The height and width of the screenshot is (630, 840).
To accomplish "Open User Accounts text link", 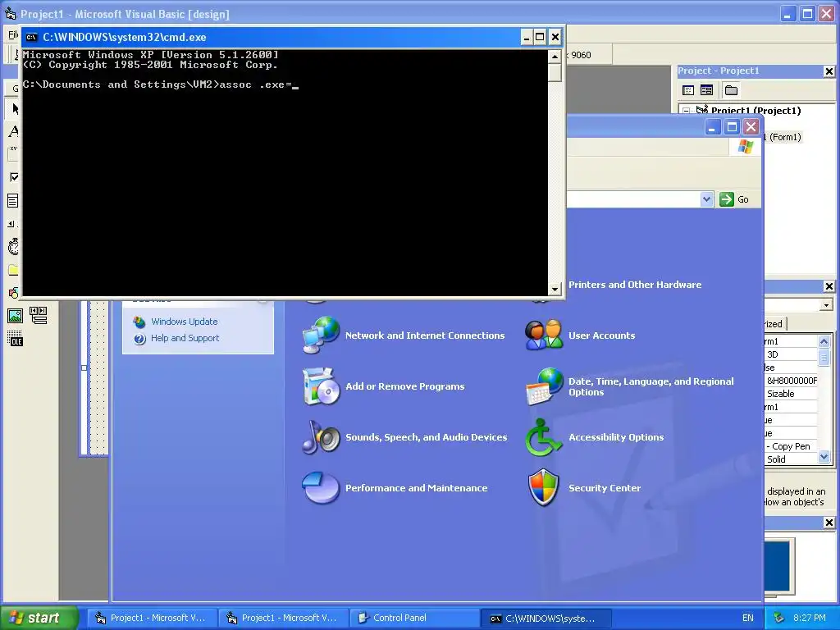I will coord(601,336).
